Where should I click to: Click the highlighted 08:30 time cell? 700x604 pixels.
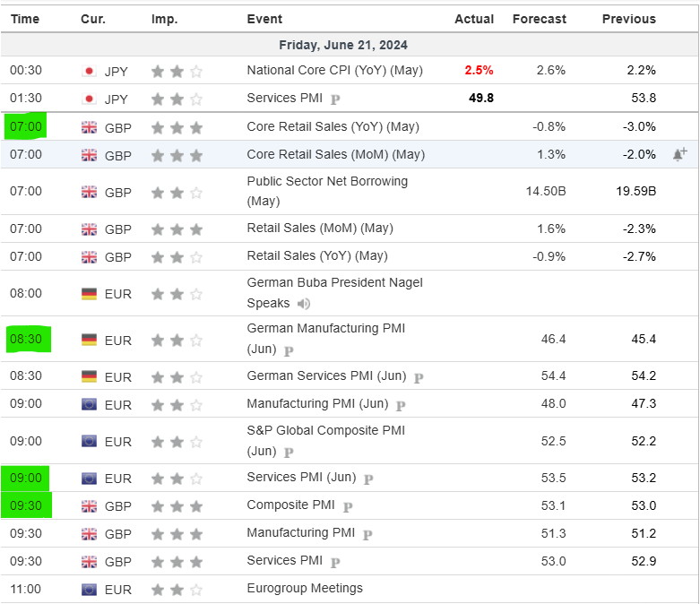28,340
